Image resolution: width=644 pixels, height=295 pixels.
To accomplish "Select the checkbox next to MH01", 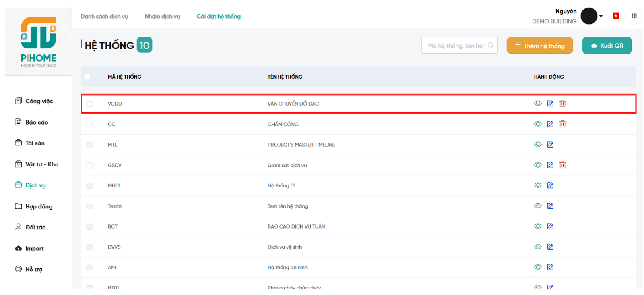I will (x=89, y=186).
